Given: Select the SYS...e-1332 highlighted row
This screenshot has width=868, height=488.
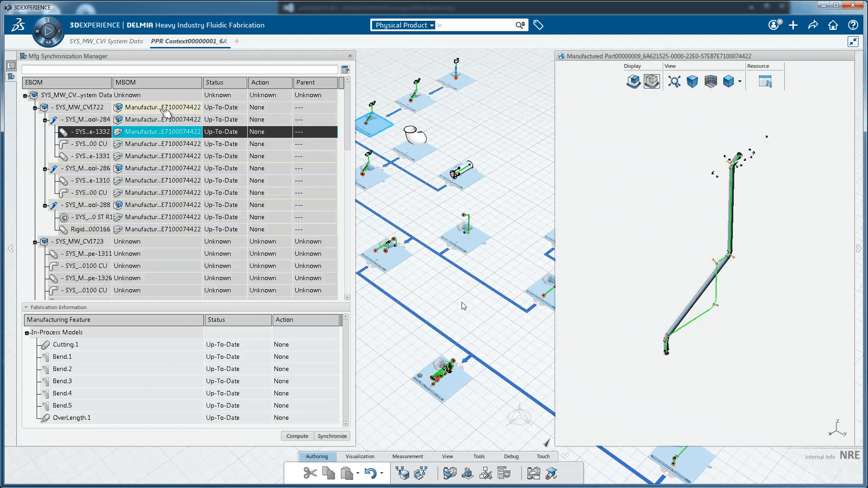Looking at the screenshot, I should pyautogui.click(x=91, y=131).
